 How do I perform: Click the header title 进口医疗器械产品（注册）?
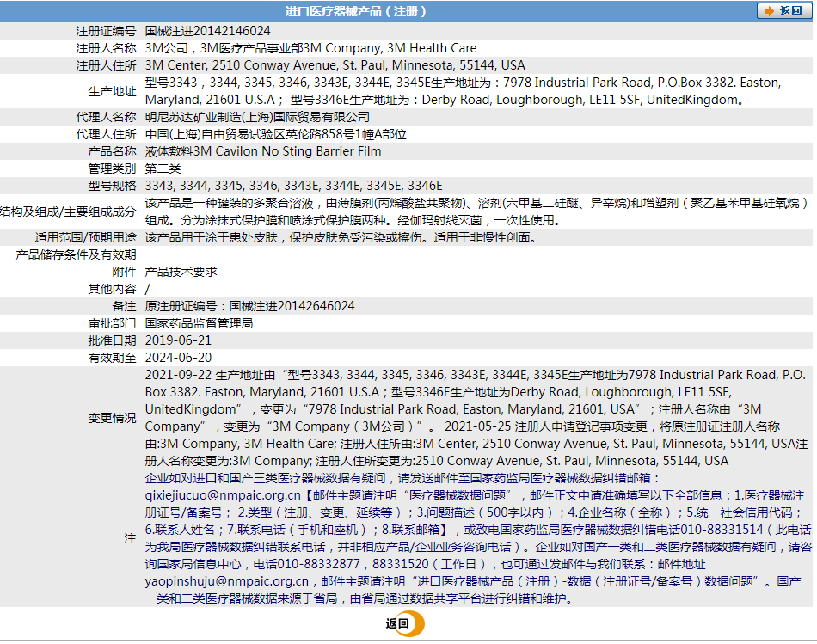(356, 11)
